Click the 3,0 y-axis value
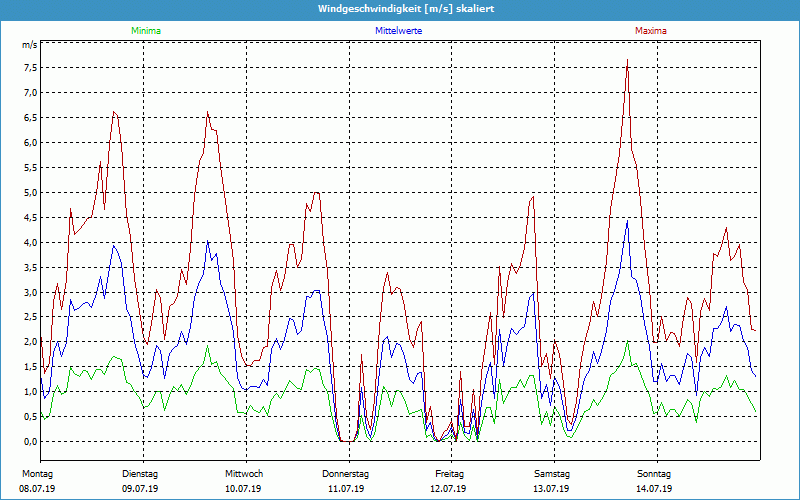 31,293
